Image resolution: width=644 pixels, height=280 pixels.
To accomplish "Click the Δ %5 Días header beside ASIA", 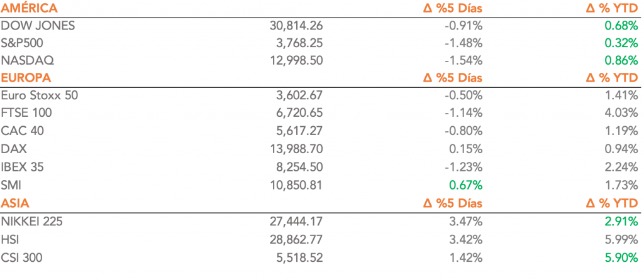I will 453,203.
